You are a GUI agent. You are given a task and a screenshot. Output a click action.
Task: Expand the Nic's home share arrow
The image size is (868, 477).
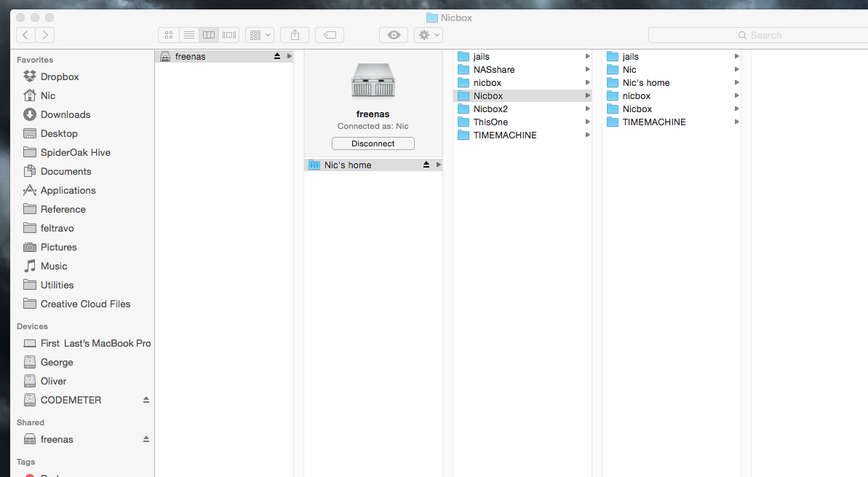point(439,165)
